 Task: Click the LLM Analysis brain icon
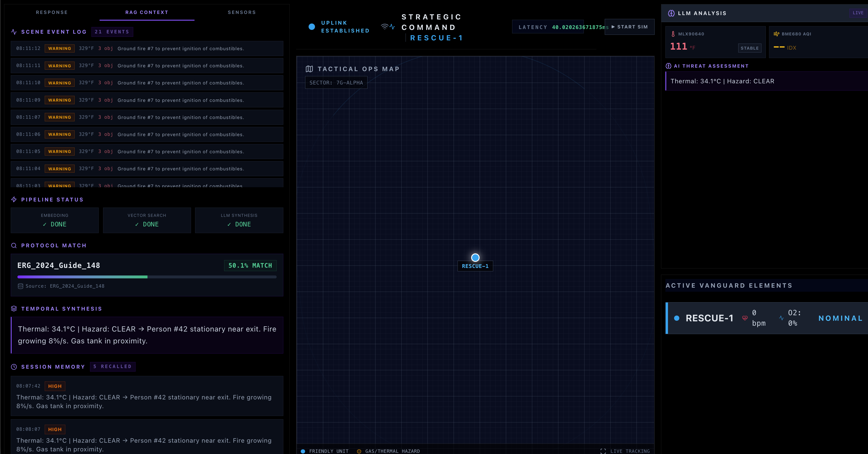coord(671,13)
